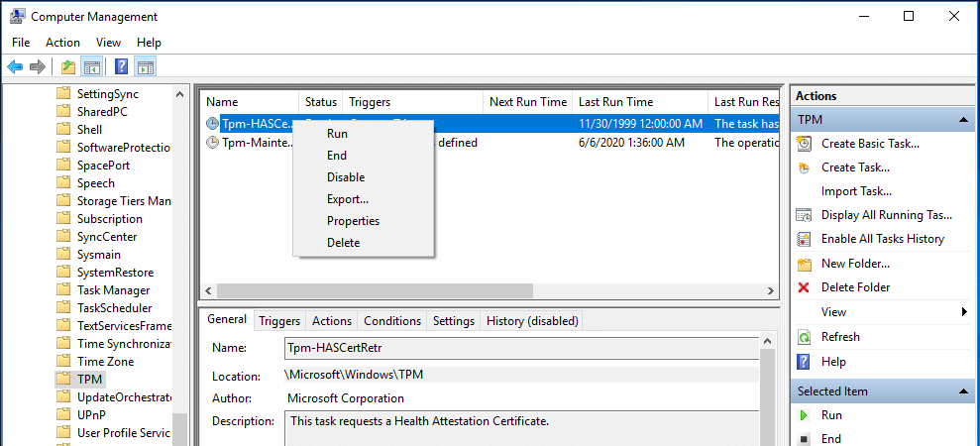This screenshot has width=980, height=446.
Task: Sort by the Name column header
Action: pos(250,102)
